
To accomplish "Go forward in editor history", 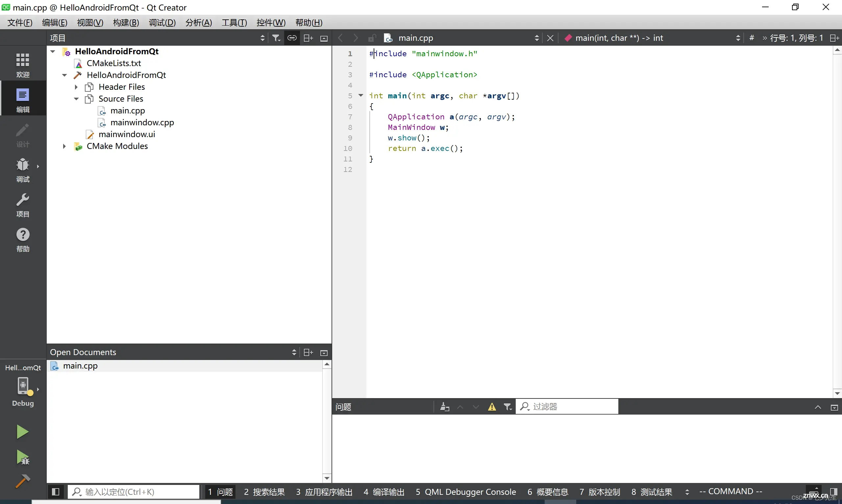I will 355,38.
